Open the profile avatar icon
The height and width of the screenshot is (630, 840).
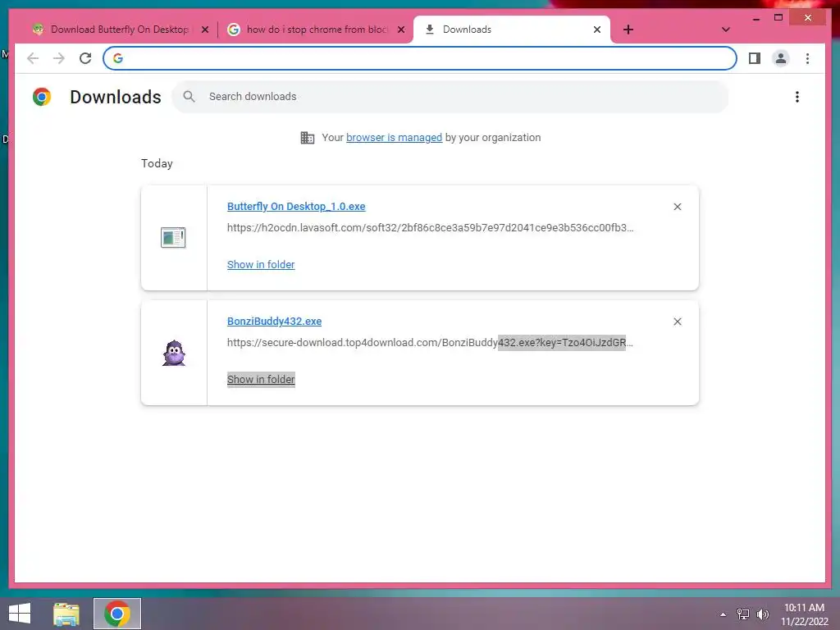781,58
